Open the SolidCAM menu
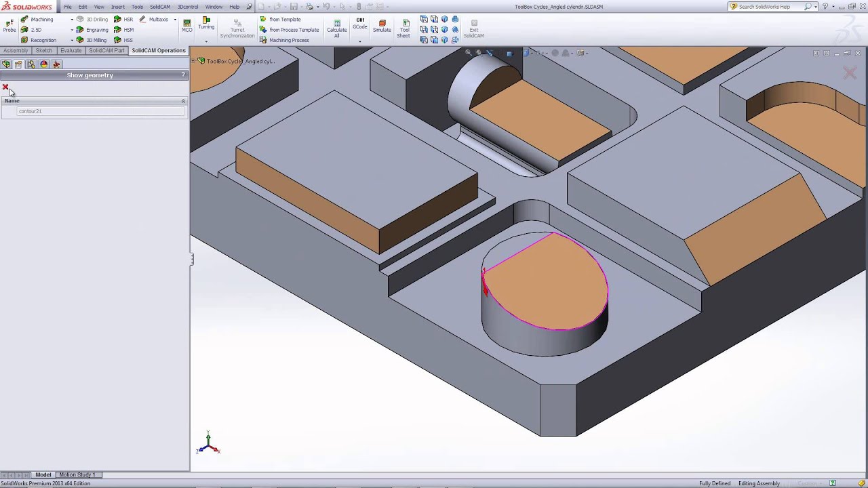The height and width of the screenshot is (488, 868). tap(160, 7)
